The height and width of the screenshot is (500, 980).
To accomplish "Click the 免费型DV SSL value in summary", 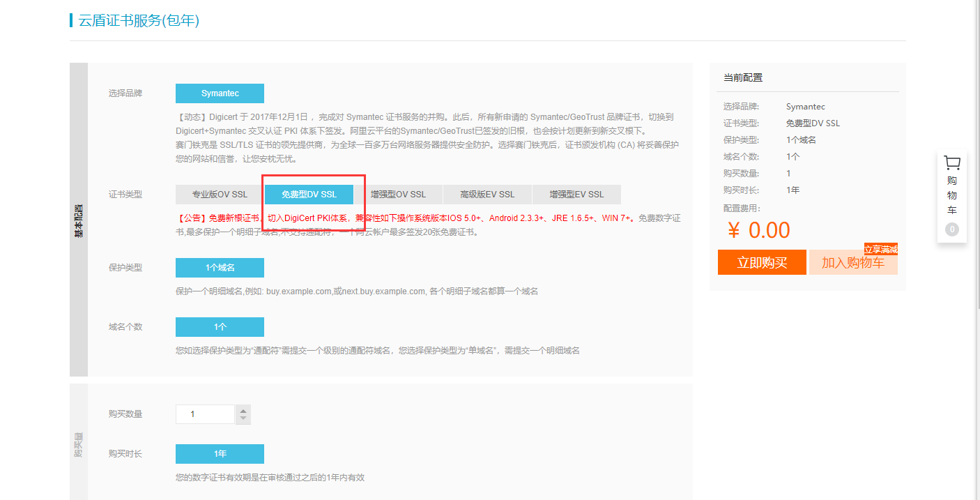I will (x=813, y=123).
